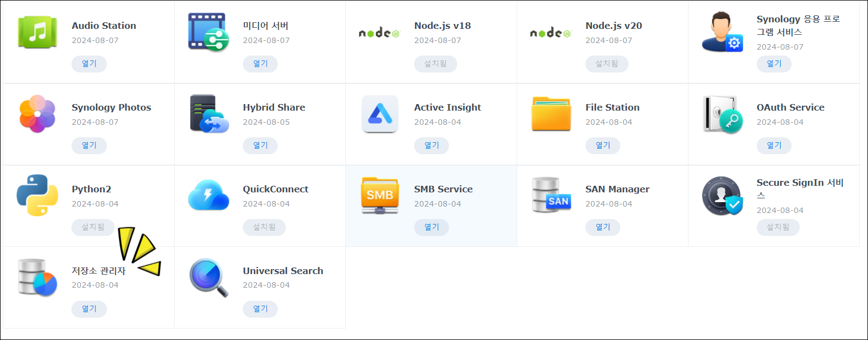The width and height of the screenshot is (868, 340).
Task: Click the 저장소 관리자 disk chart icon
Action: coord(37,277)
